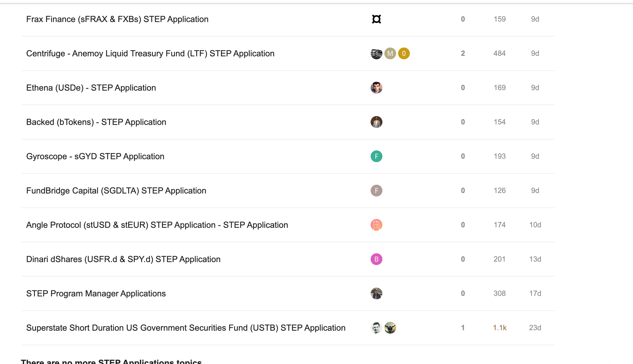
Task: Click 13d activity date on Dinari row
Action: click(x=535, y=259)
